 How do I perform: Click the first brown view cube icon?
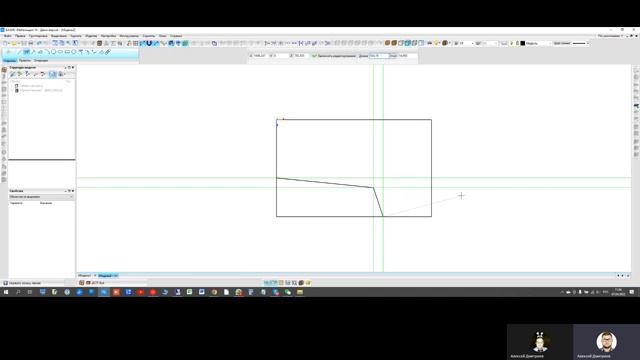tap(387, 43)
